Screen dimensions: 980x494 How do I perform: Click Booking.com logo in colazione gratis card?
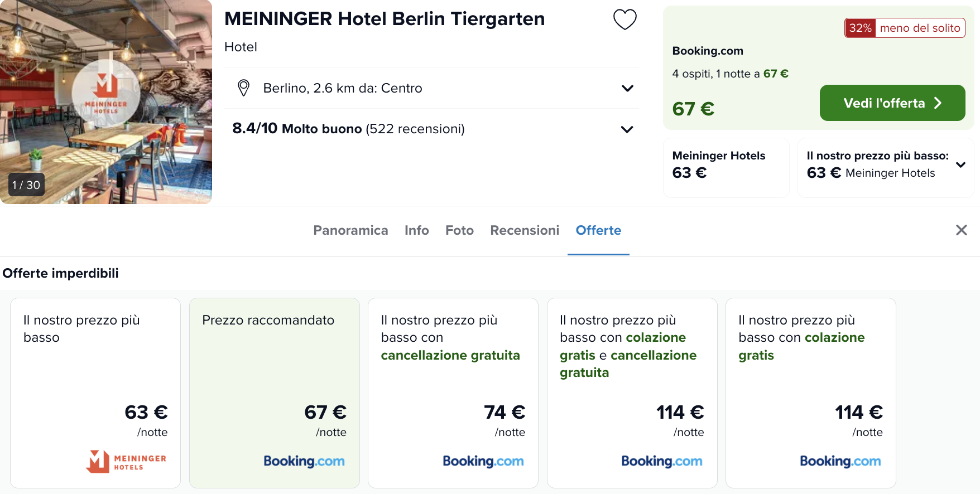[840, 461]
